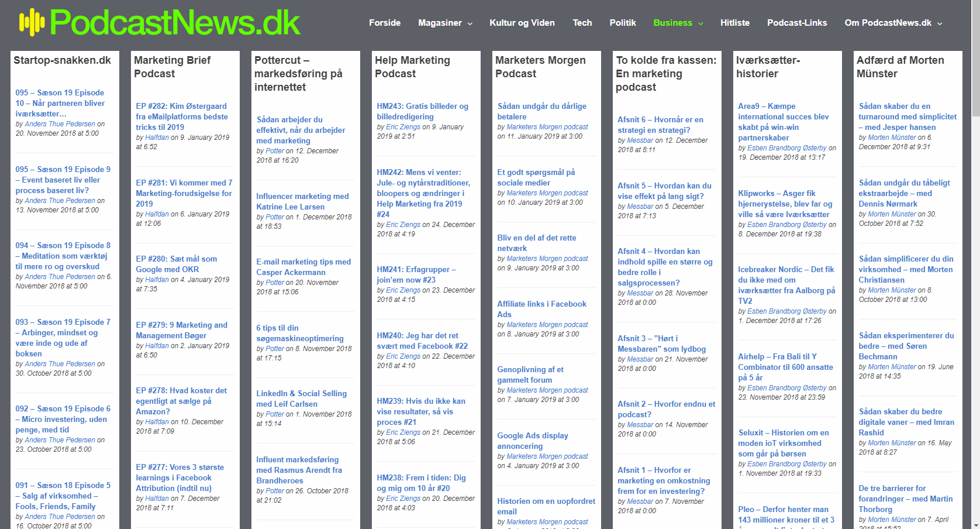Open the Help Marketing Podcast heading

[x=412, y=67]
